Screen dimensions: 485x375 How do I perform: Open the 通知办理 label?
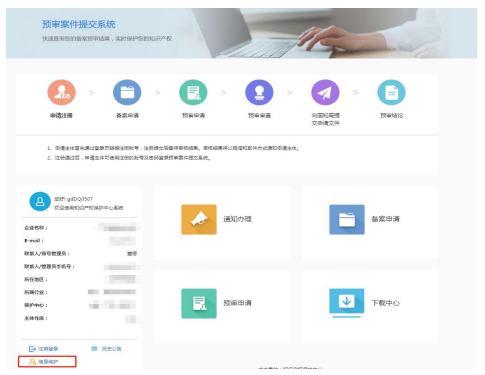pyautogui.click(x=237, y=219)
